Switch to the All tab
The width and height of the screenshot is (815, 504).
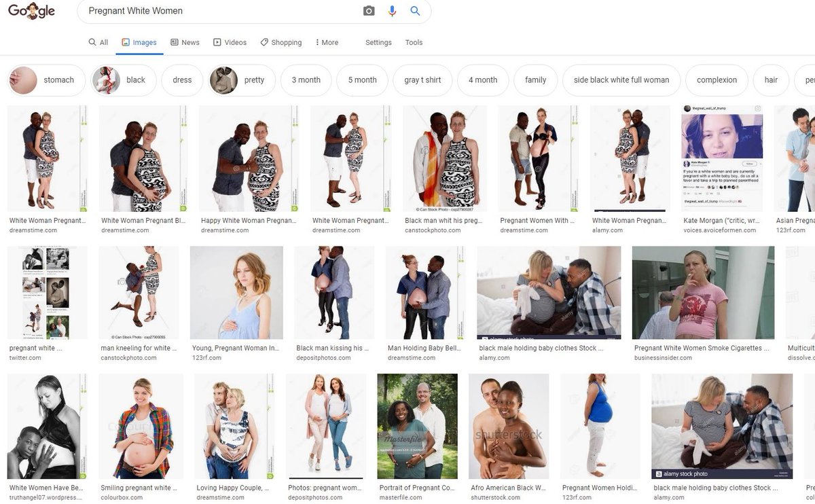point(98,42)
